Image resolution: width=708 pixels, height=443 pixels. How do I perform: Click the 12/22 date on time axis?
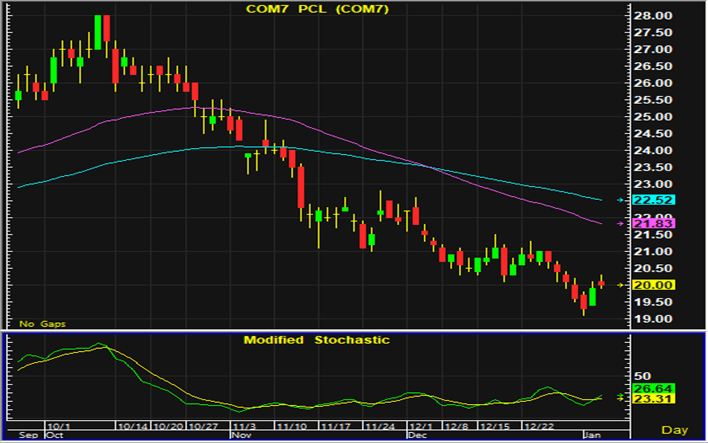click(x=540, y=426)
